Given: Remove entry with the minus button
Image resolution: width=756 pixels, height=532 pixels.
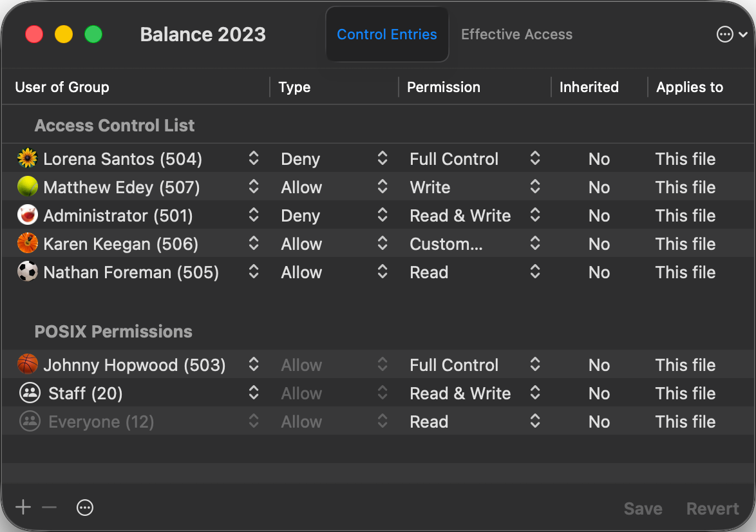Looking at the screenshot, I should pyautogui.click(x=49, y=508).
